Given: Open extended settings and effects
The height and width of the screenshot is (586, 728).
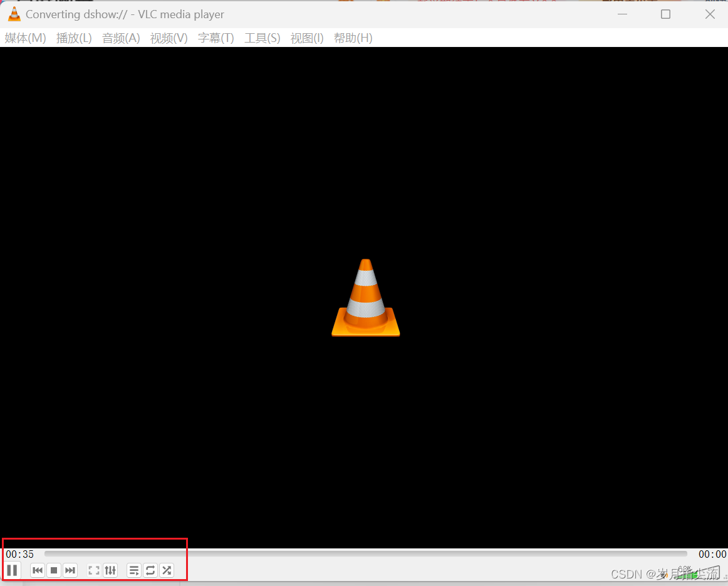Looking at the screenshot, I should 110,570.
